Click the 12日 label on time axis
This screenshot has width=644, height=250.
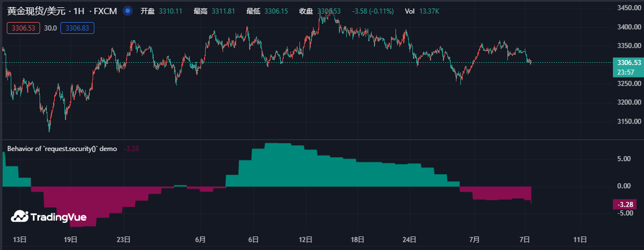tap(306, 240)
